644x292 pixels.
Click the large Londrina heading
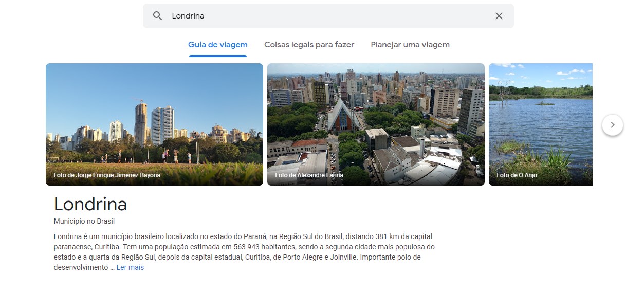click(90, 204)
